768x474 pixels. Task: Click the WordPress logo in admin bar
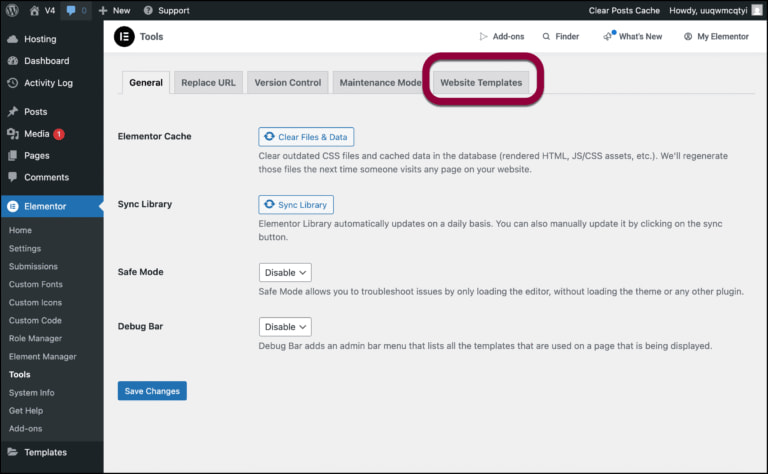pos(12,10)
